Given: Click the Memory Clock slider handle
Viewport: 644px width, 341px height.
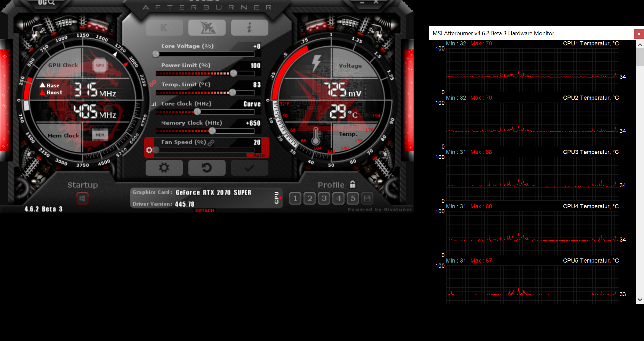Looking at the screenshot, I should [212, 131].
